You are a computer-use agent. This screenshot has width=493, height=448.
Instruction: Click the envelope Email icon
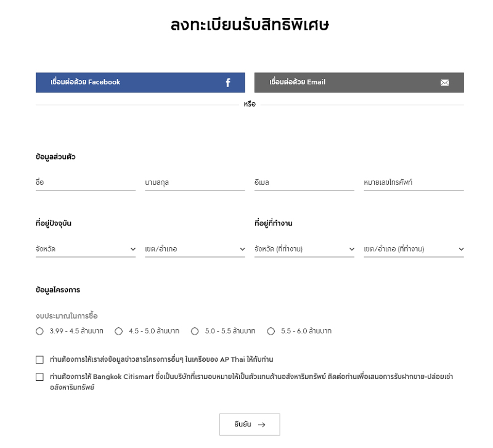coord(444,83)
